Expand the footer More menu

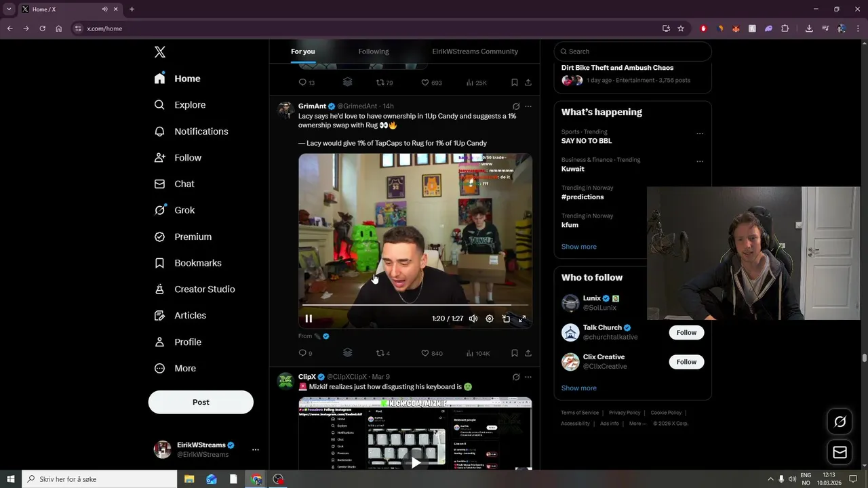point(637,424)
